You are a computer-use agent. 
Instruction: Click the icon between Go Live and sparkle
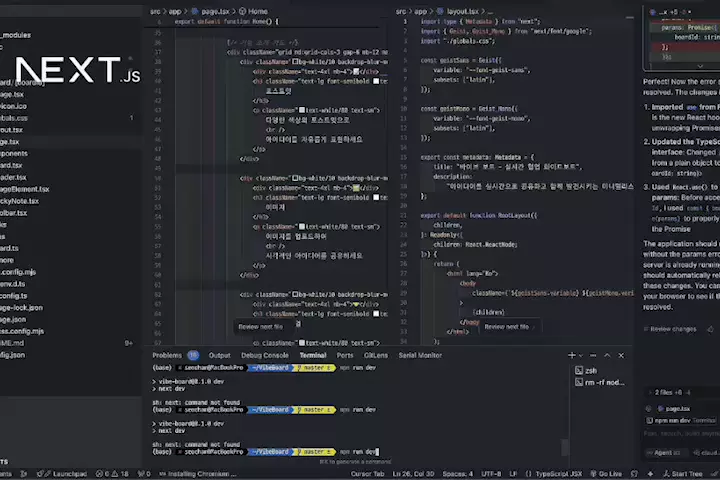point(634,474)
